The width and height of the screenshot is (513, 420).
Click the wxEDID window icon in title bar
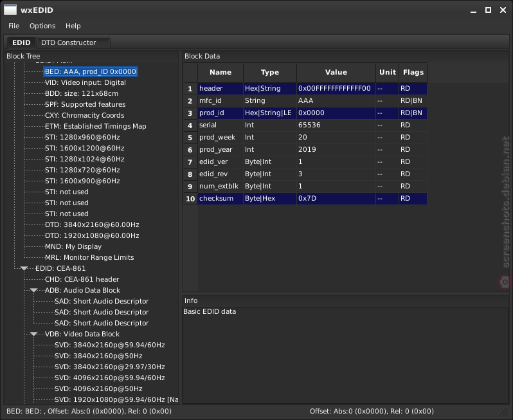pos(10,10)
